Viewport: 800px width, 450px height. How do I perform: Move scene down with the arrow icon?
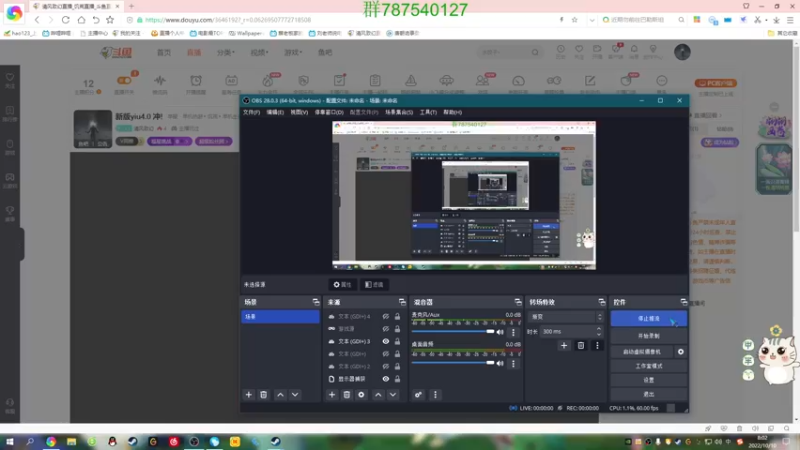[295, 394]
